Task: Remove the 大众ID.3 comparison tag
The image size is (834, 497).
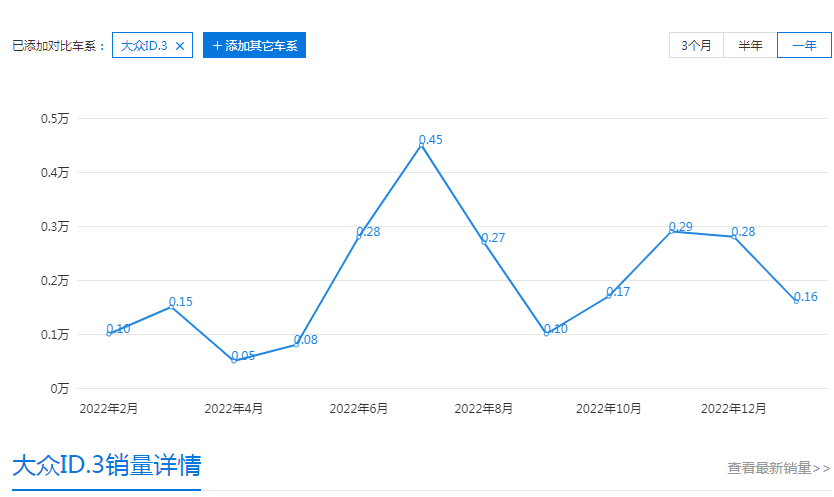Action: click(x=180, y=46)
